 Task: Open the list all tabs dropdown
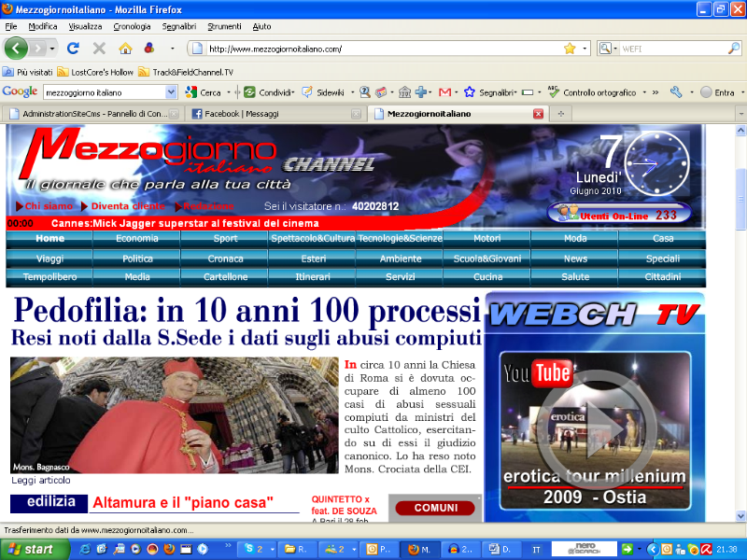740,114
